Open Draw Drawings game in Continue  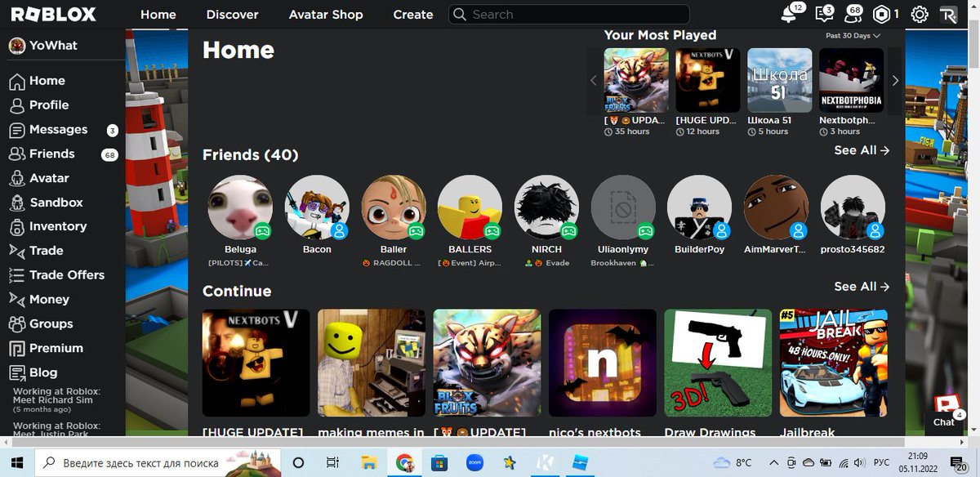coord(718,363)
